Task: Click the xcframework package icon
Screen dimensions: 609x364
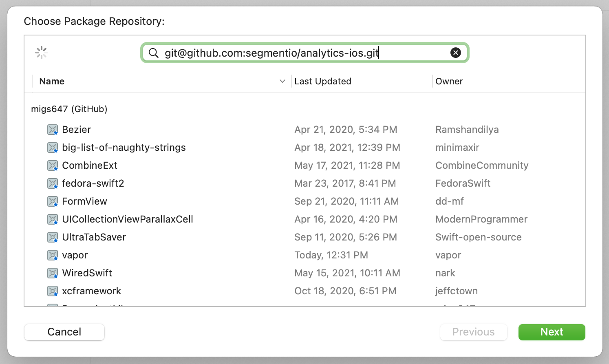Action: click(53, 291)
